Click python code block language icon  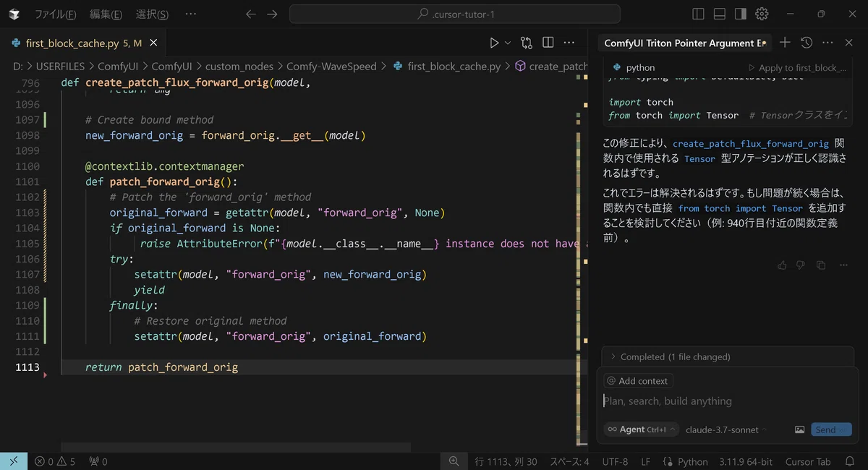tap(617, 68)
